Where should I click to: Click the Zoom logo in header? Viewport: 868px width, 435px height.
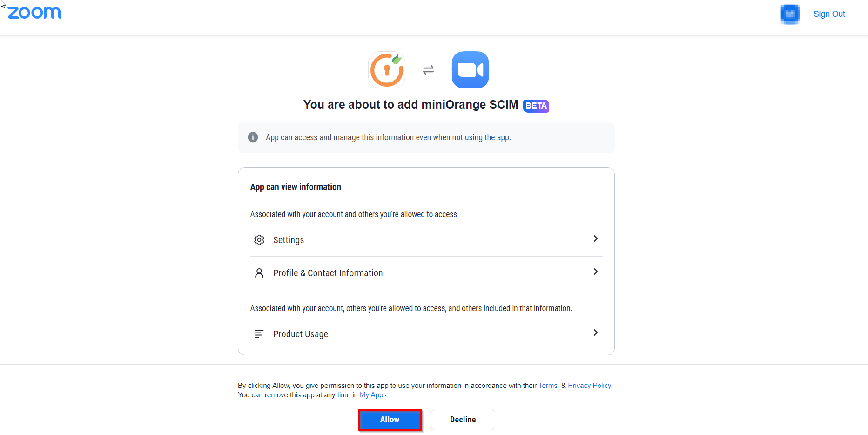coord(34,13)
